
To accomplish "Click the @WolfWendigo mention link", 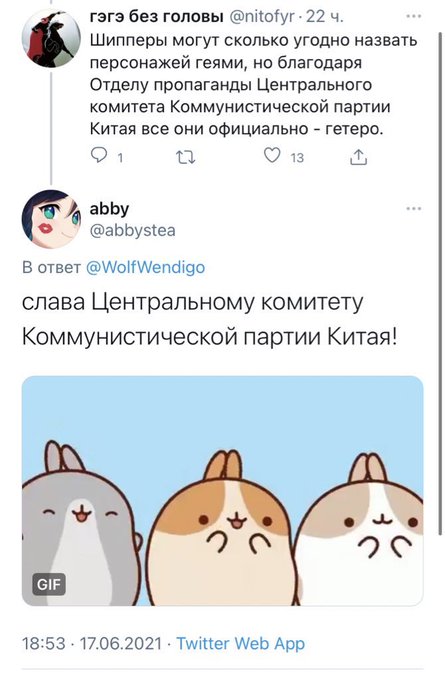I will tap(145, 267).
